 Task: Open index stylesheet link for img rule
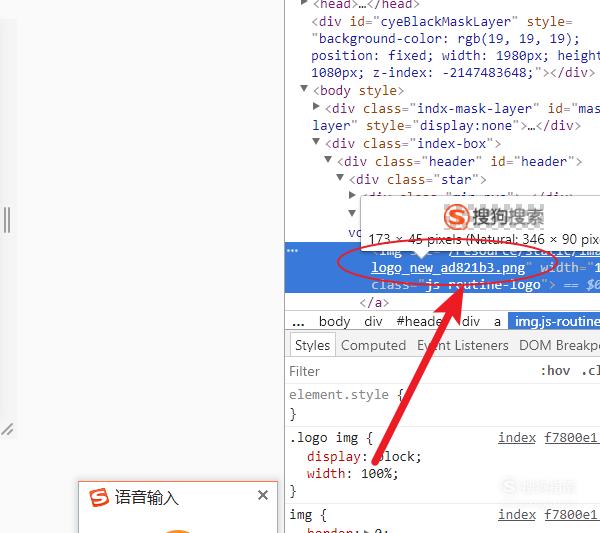point(547,515)
